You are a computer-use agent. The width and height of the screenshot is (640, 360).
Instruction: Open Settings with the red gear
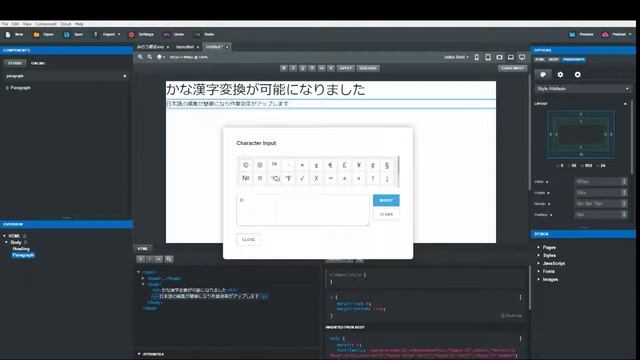141,35
